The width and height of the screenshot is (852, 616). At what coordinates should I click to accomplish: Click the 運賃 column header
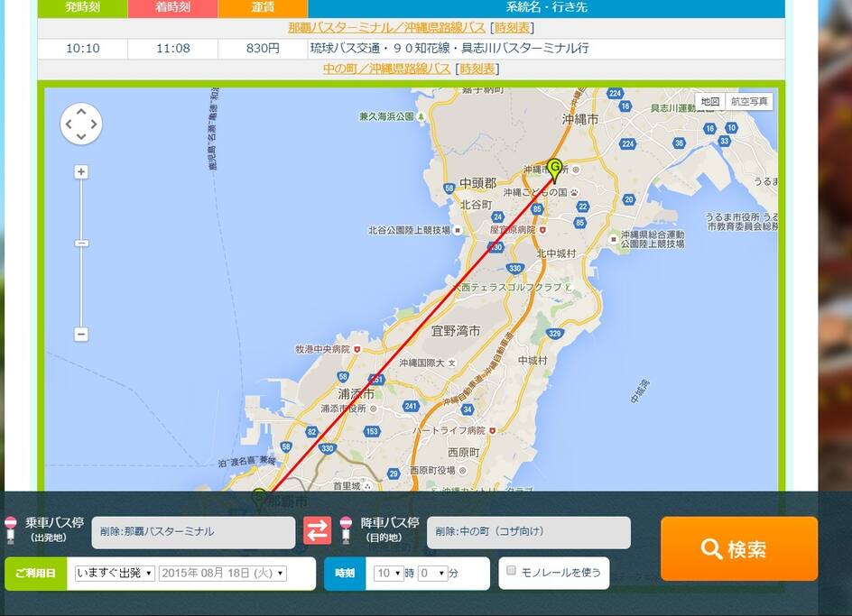(263, 7)
